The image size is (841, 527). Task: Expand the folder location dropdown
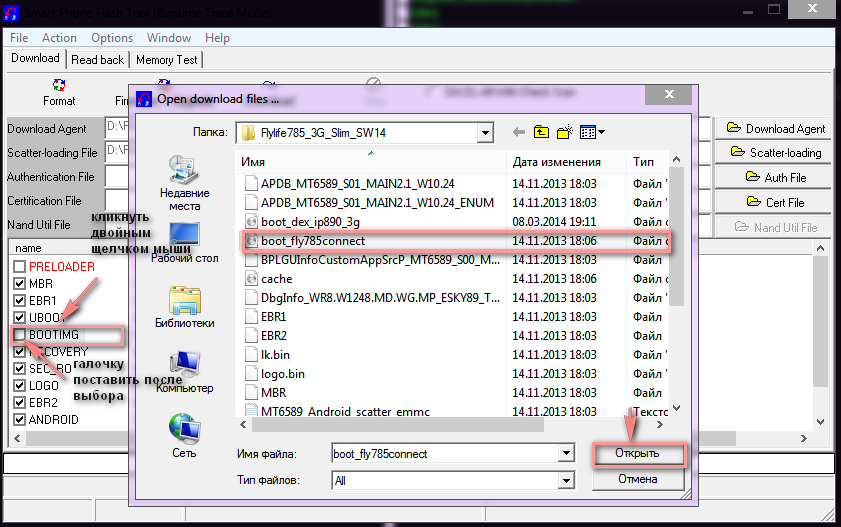[x=485, y=132]
